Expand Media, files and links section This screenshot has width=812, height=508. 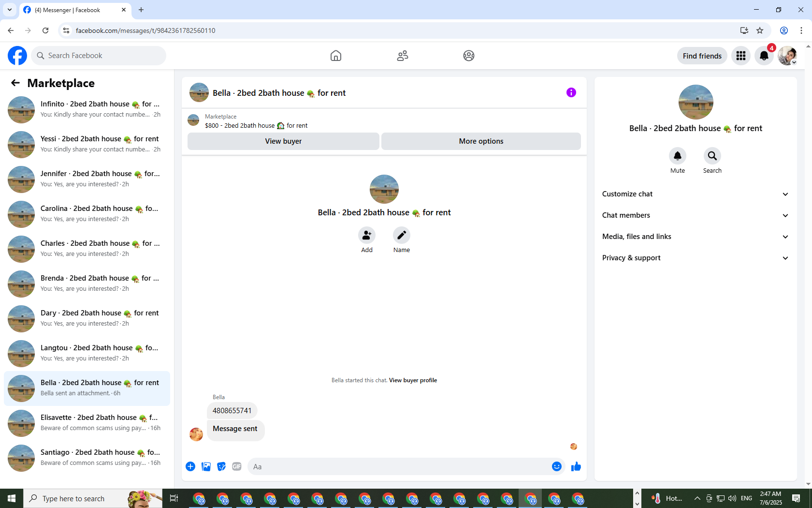tap(696, 237)
